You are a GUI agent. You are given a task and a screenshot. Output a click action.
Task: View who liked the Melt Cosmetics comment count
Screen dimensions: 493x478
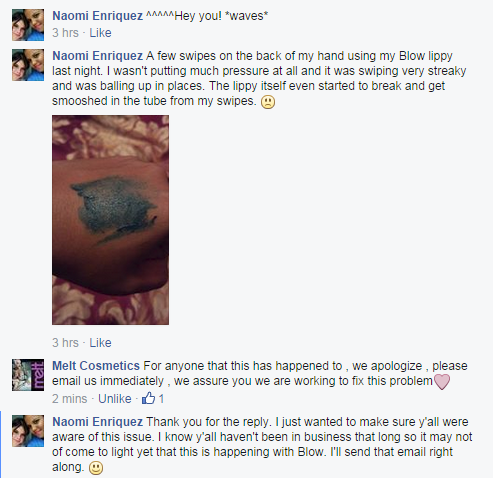[x=161, y=399]
